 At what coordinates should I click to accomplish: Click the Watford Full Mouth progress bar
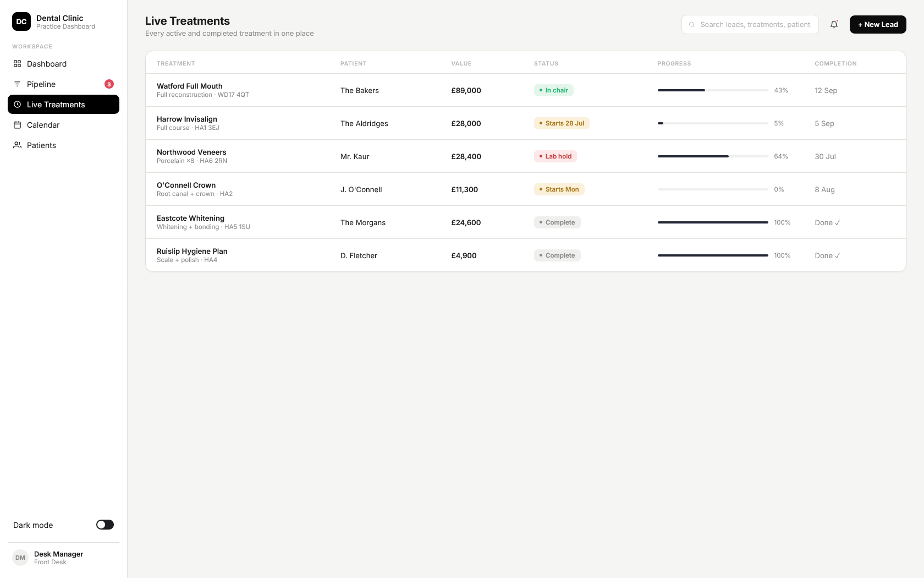click(713, 90)
